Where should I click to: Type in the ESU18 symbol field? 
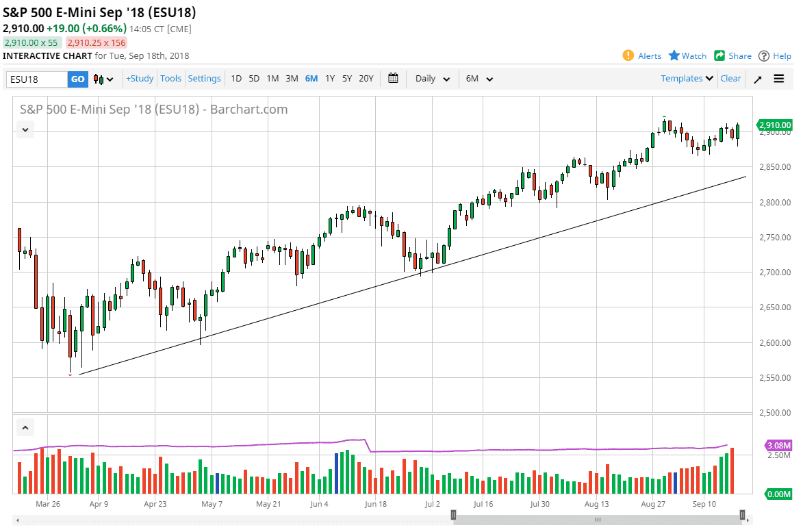36,79
